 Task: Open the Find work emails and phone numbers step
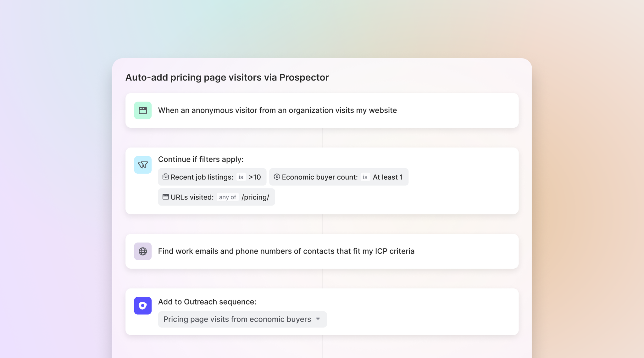pyautogui.click(x=286, y=251)
